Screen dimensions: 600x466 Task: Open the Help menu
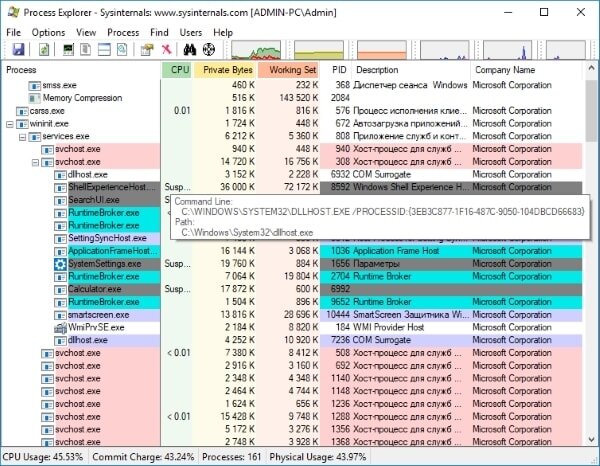(223, 33)
